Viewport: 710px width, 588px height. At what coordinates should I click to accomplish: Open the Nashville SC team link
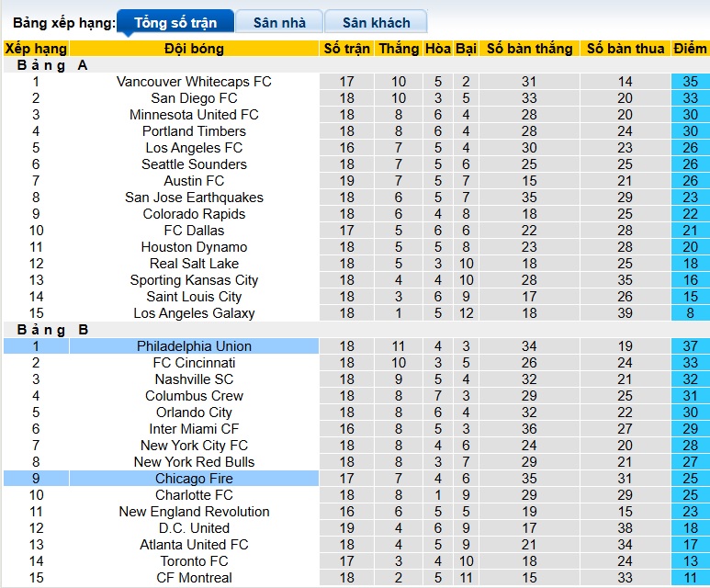pos(194,379)
